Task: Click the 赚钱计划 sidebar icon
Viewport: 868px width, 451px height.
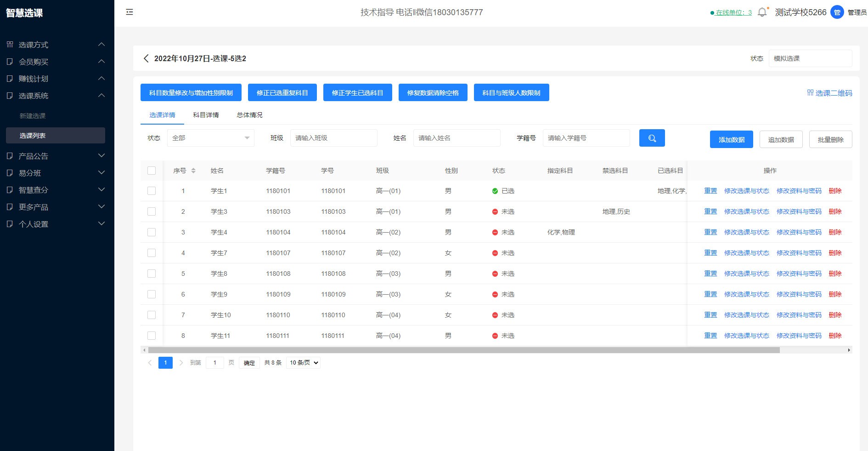Action: point(10,79)
